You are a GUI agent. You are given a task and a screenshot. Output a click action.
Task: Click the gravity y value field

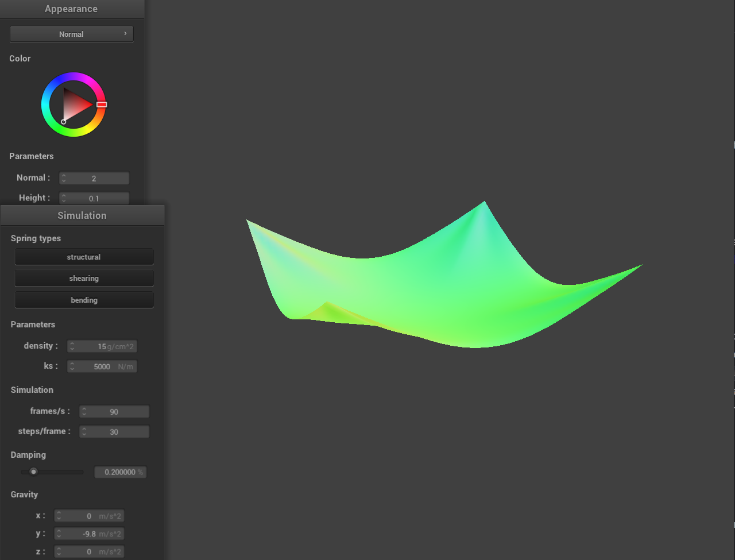point(89,534)
